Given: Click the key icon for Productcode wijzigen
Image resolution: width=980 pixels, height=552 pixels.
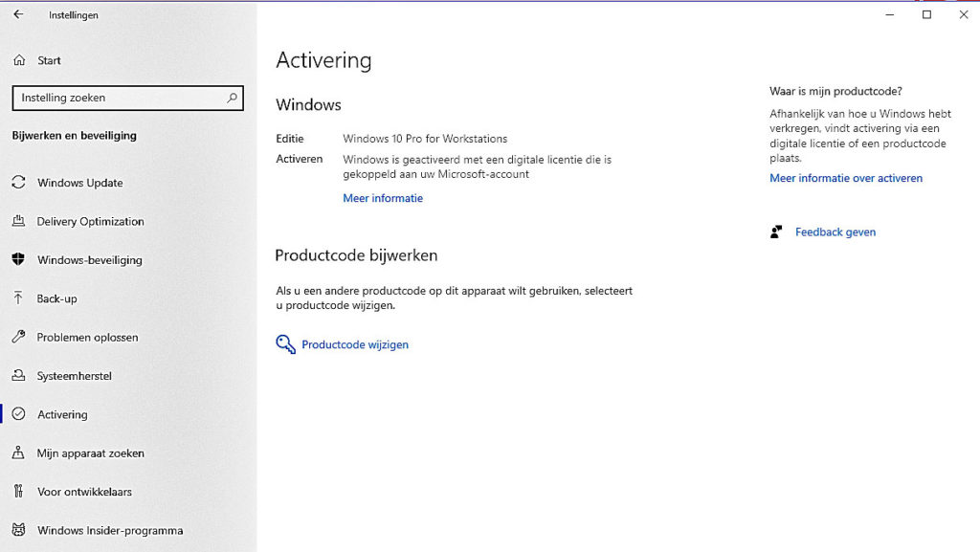Looking at the screenshot, I should pyautogui.click(x=285, y=344).
